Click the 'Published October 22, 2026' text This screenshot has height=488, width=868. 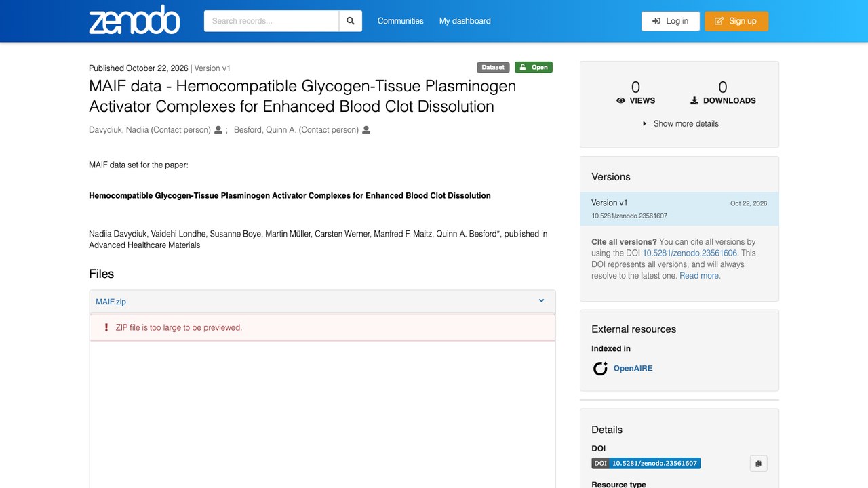(138, 68)
